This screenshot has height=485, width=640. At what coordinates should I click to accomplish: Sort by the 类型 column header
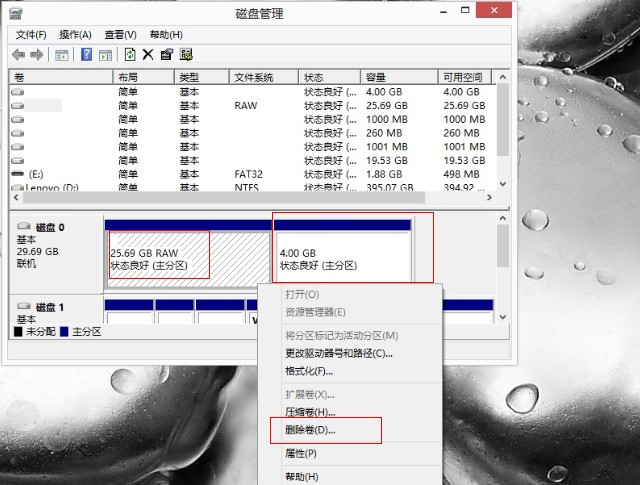tap(202, 77)
